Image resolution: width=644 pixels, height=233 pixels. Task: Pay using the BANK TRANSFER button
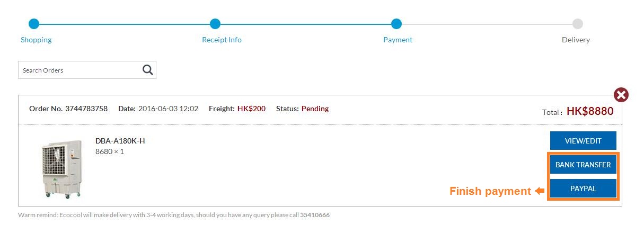[583, 165]
